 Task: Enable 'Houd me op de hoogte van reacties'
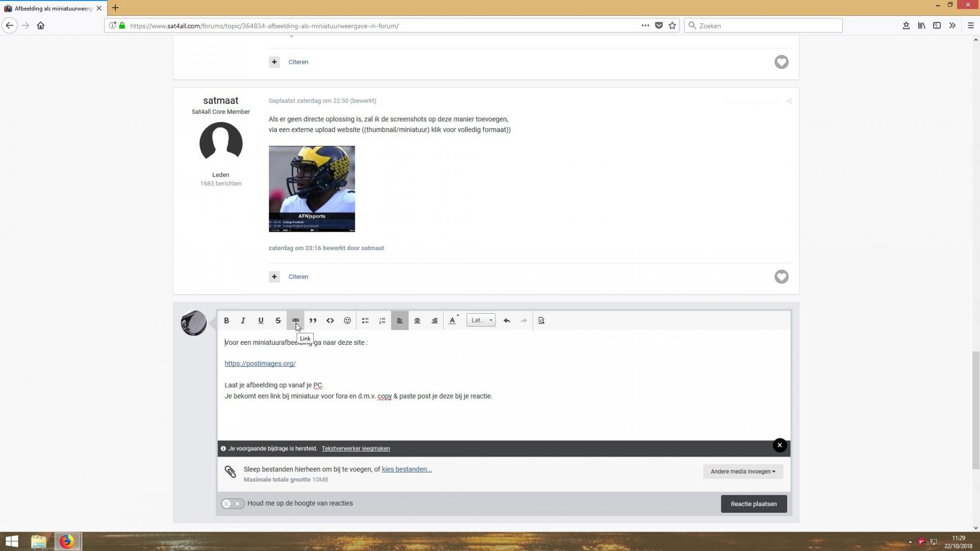pos(232,504)
